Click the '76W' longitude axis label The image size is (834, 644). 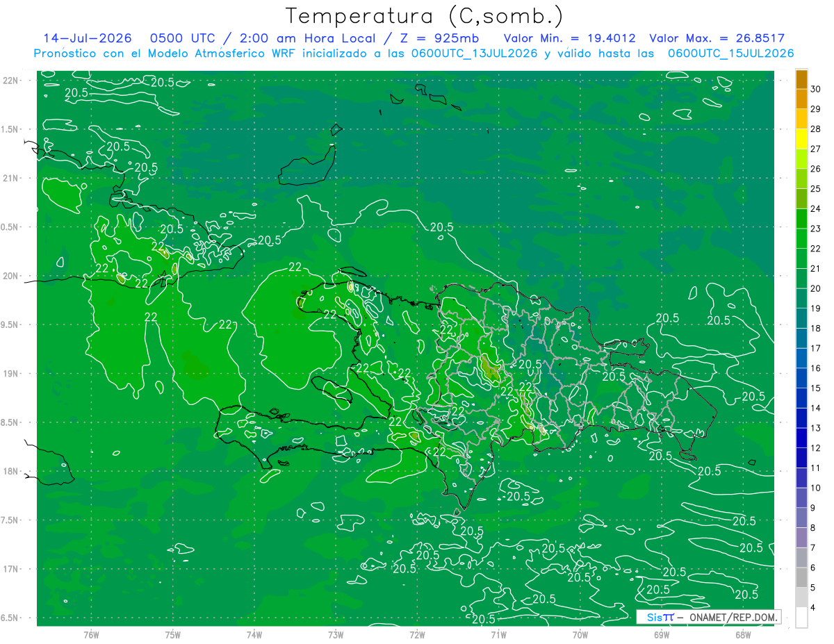point(91,634)
